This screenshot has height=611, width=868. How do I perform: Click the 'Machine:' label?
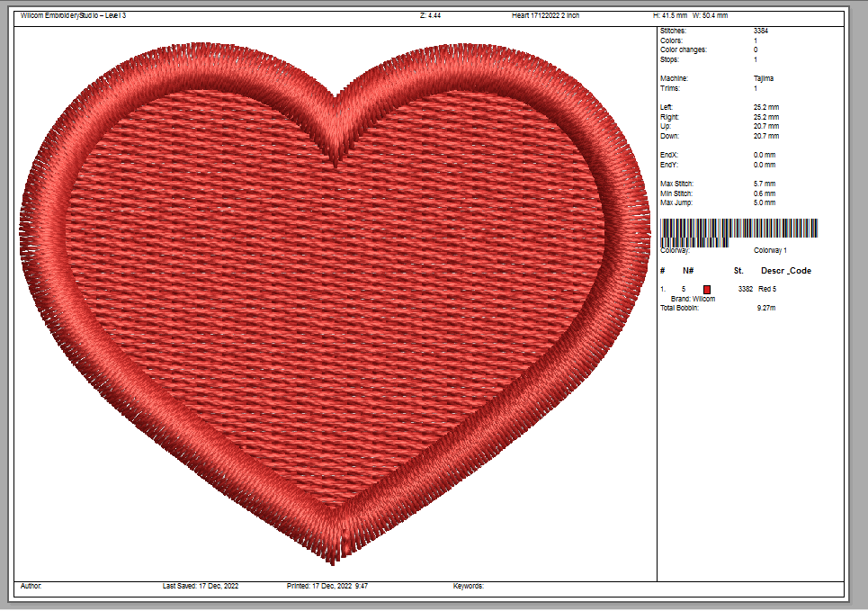[x=674, y=78]
